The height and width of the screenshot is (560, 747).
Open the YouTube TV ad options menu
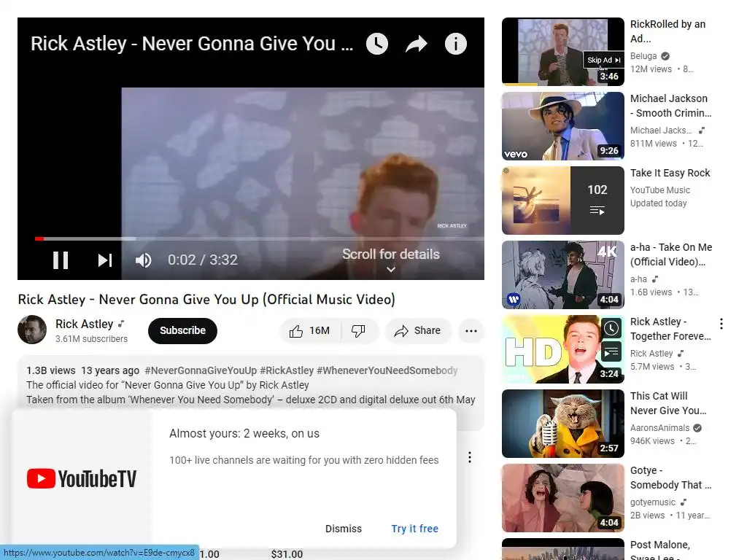point(470,457)
